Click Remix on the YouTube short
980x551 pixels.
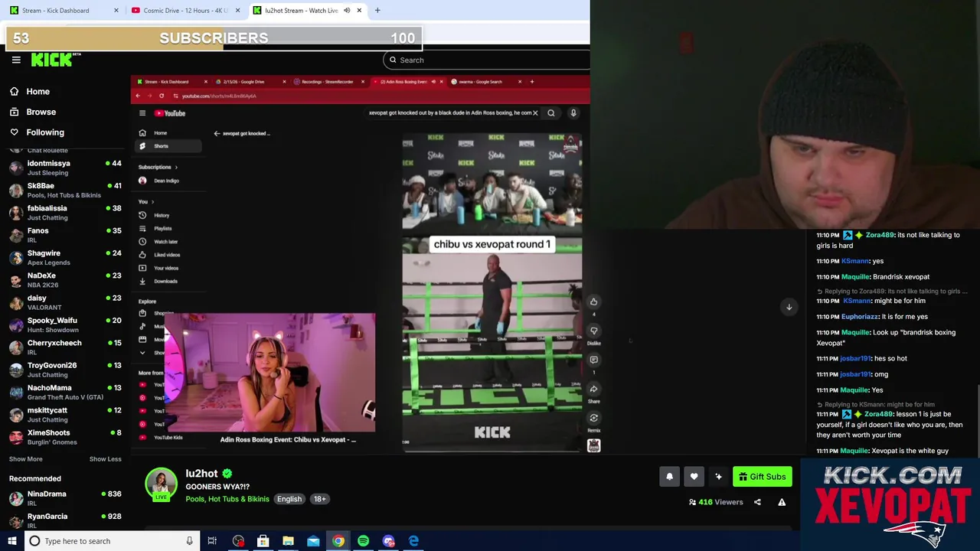point(593,418)
